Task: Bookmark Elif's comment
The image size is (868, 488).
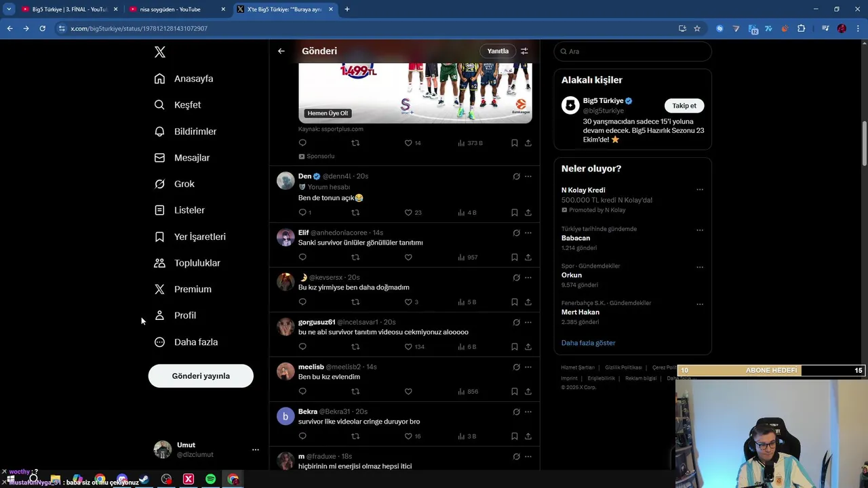Action: [514, 258]
